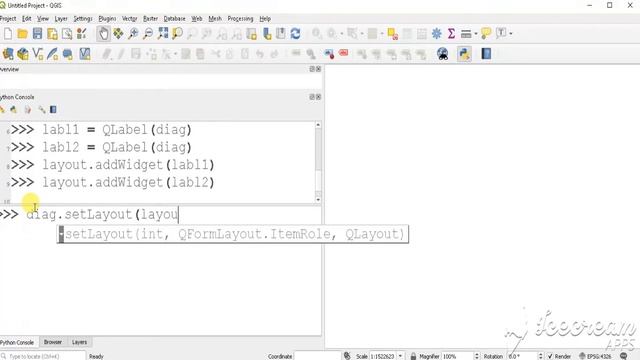
Task: Click the Coordinate input field
Action: coord(317,356)
